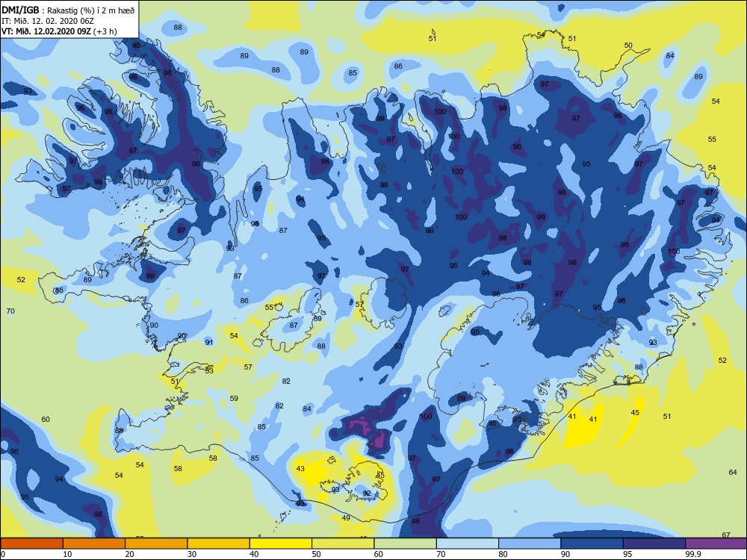Click map humidity value '43'

coord(300,469)
